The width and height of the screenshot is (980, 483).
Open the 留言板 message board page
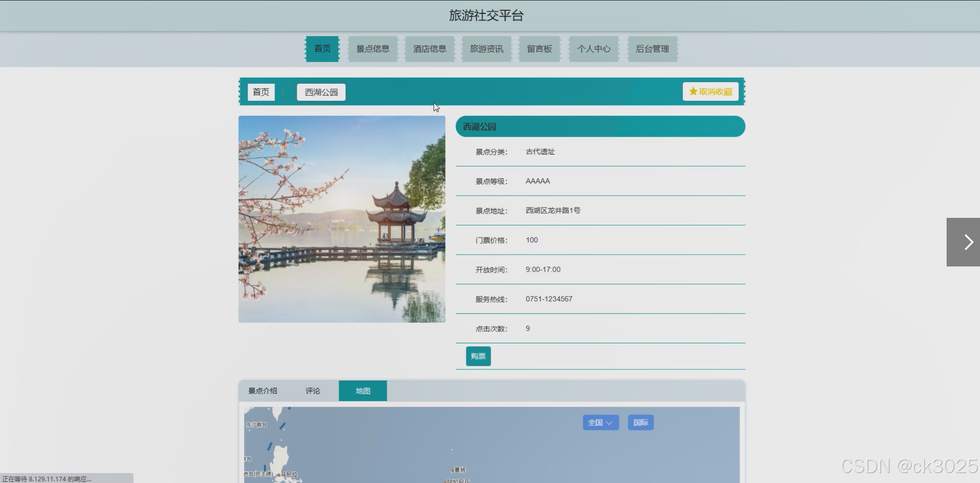coord(539,49)
